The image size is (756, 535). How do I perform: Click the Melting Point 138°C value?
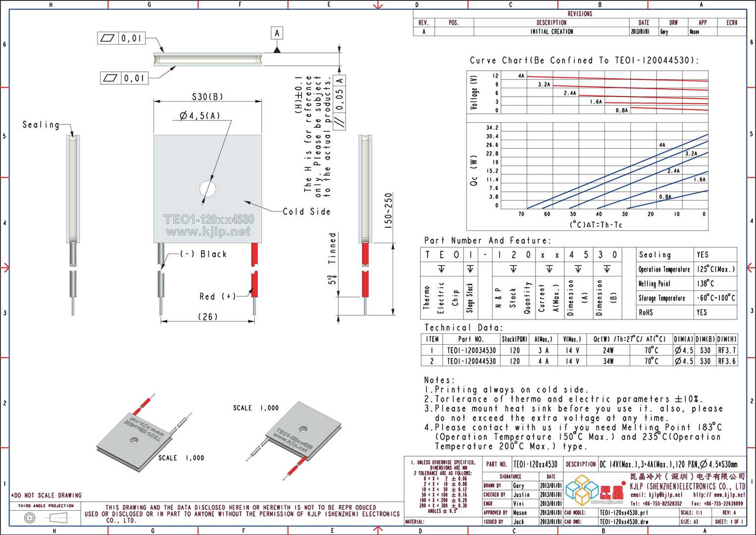[x=705, y=283]
